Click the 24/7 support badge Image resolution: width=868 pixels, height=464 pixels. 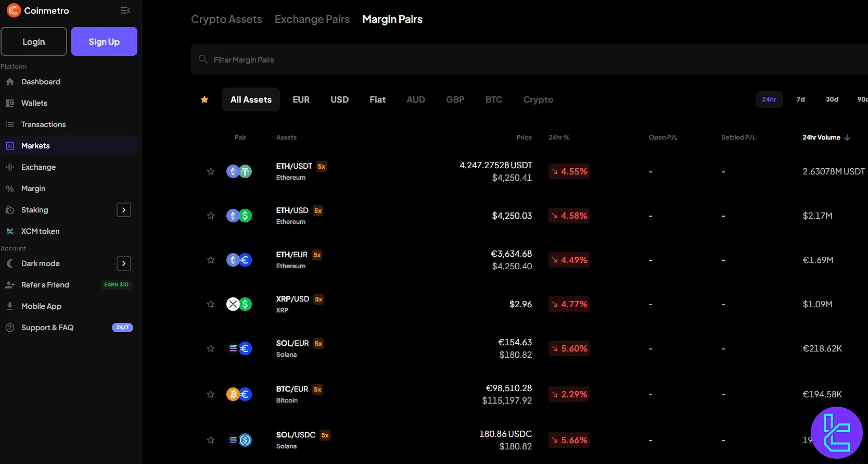[x=122, y=328]
